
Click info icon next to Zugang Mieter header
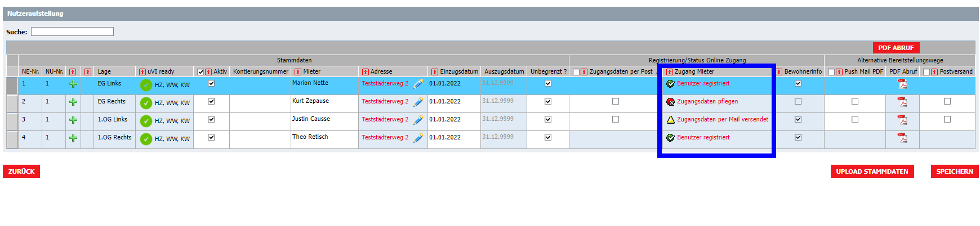[670, 72]
